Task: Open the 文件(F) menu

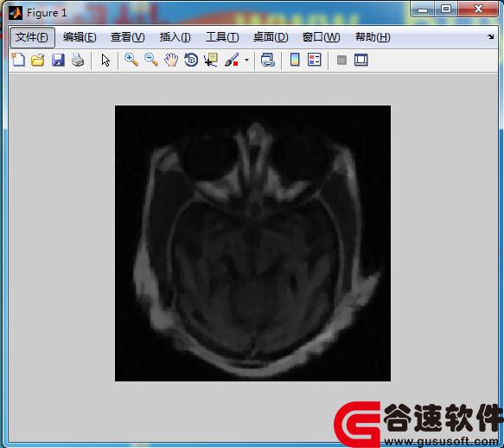Action: 32,37
